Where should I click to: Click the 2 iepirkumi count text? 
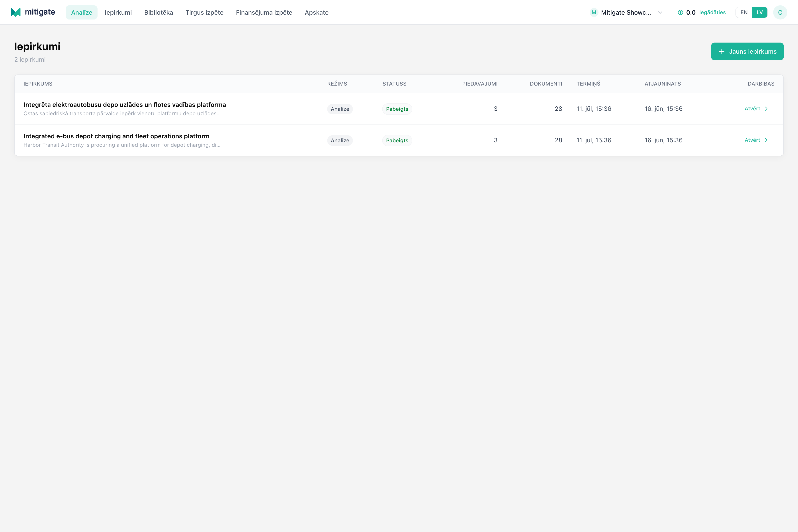(30, 59)
